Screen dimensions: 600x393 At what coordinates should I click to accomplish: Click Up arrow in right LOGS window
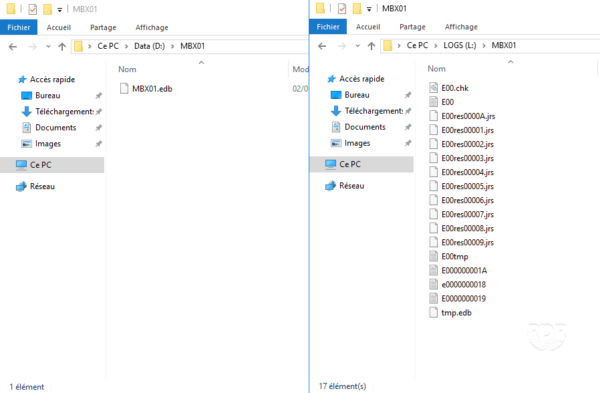point(371,46)
